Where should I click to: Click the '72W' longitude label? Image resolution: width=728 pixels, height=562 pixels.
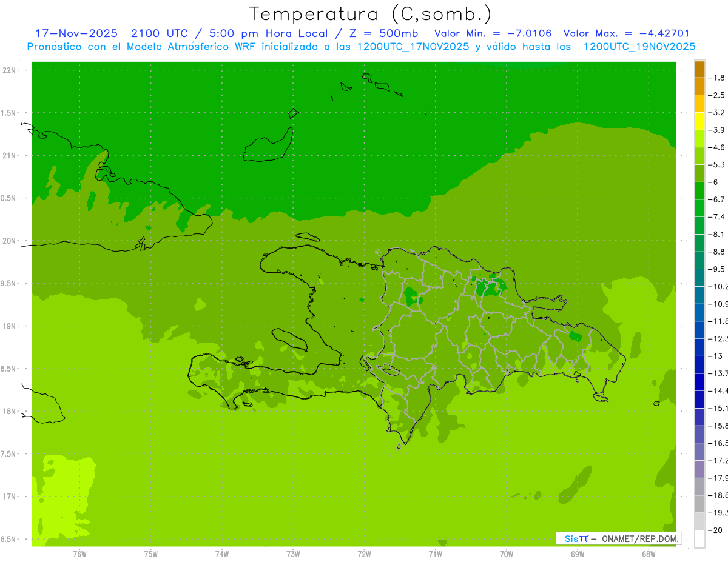click(365, 554)
